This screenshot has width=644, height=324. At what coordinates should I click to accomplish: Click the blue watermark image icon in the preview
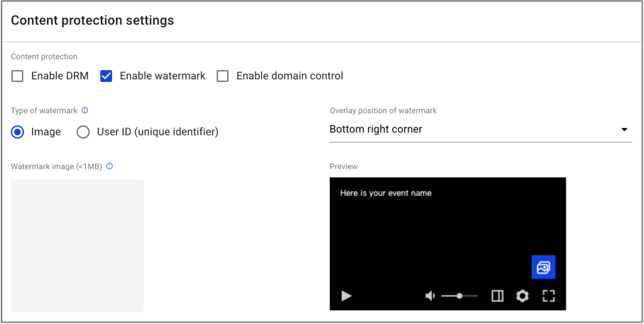[x=543, y=267]
